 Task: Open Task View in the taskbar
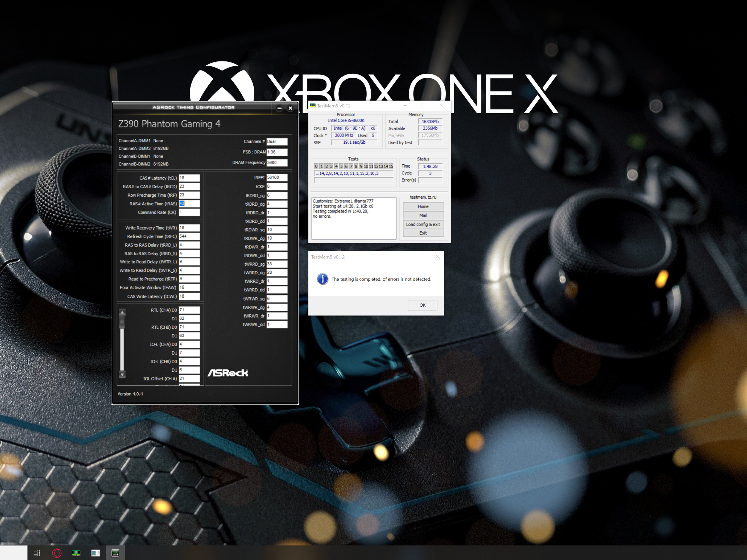click(37, 553)
